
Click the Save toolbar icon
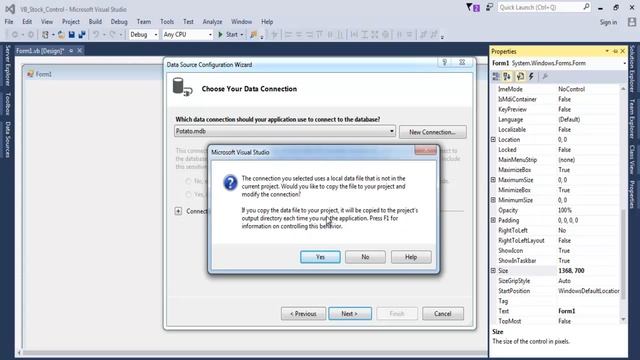[72, 35]
